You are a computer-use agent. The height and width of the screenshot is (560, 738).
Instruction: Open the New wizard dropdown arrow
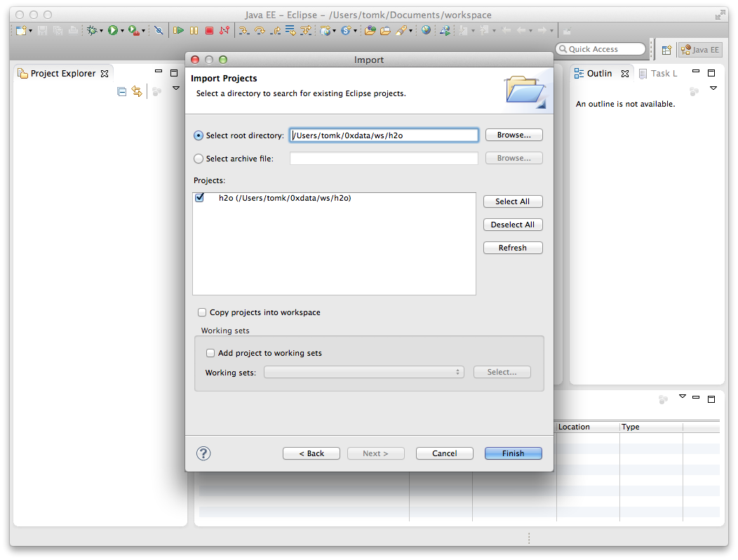[x=31, y=30]
